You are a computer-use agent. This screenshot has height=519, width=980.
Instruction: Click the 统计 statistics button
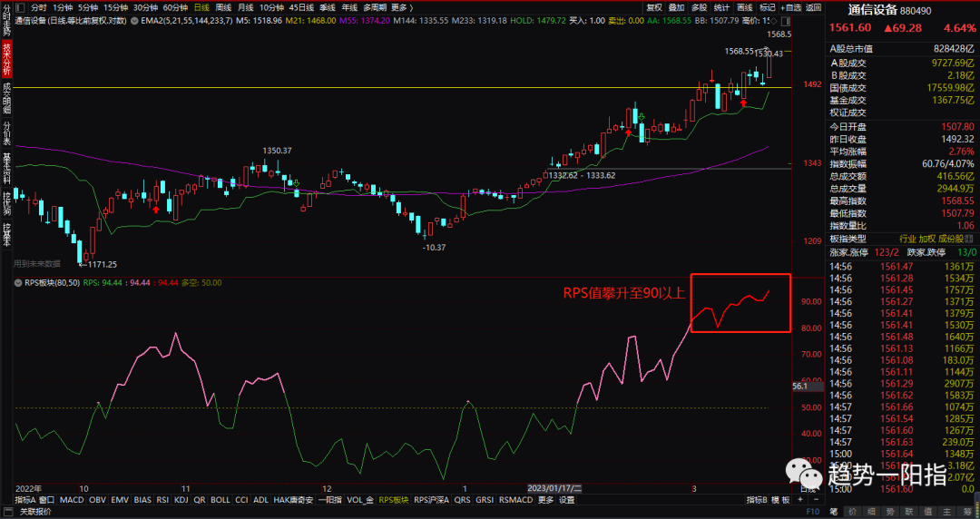pos(722,7)
